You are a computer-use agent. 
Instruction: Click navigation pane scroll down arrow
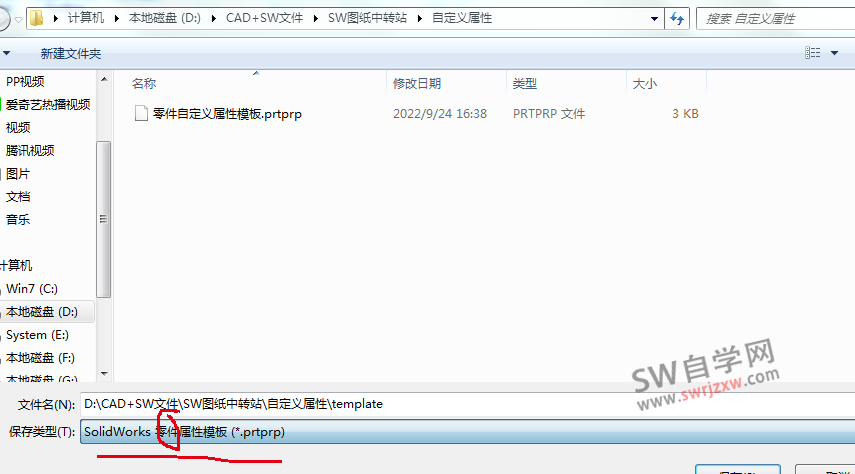pos(104,374)
